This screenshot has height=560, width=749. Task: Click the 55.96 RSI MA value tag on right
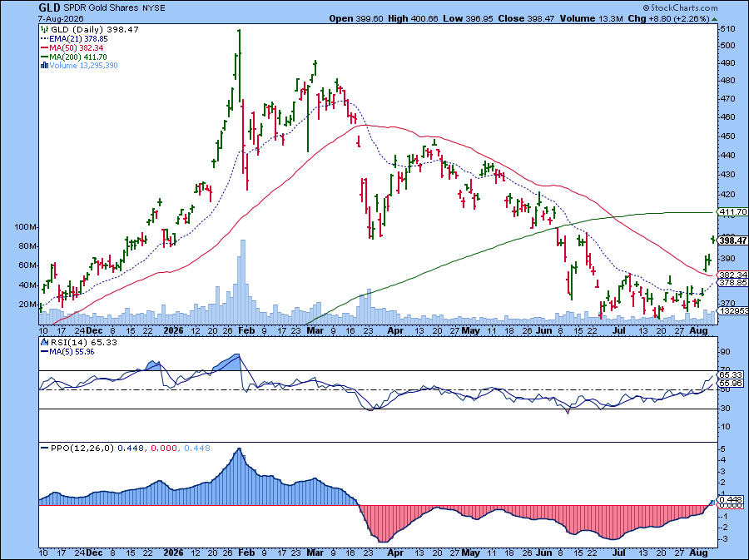click(x=731, y=383)
